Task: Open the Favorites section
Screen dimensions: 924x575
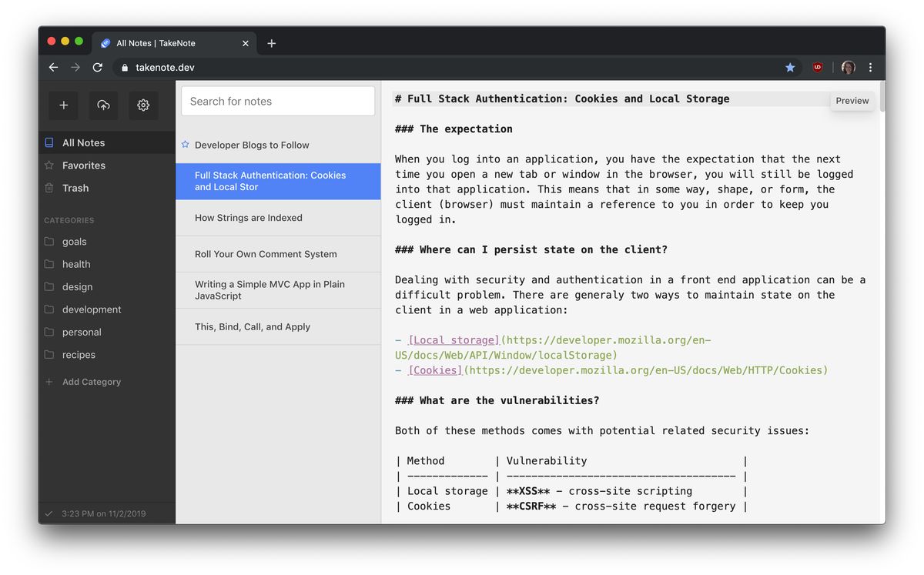Action: tap(83, 165)
